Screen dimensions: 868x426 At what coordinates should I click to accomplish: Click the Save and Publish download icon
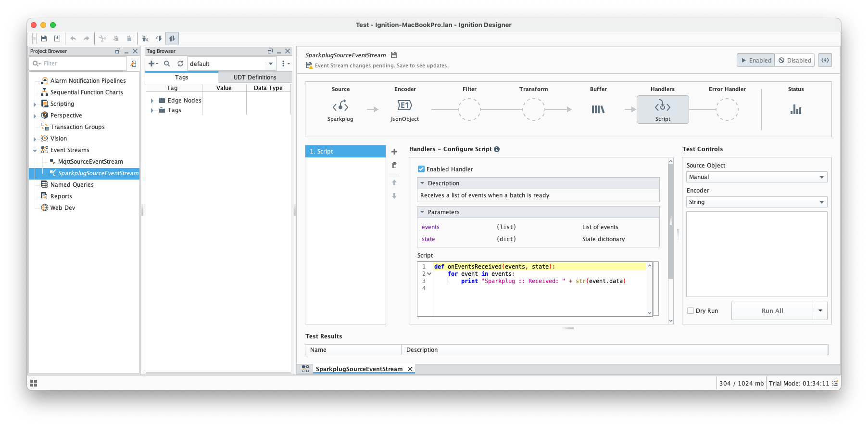[57, 39]
